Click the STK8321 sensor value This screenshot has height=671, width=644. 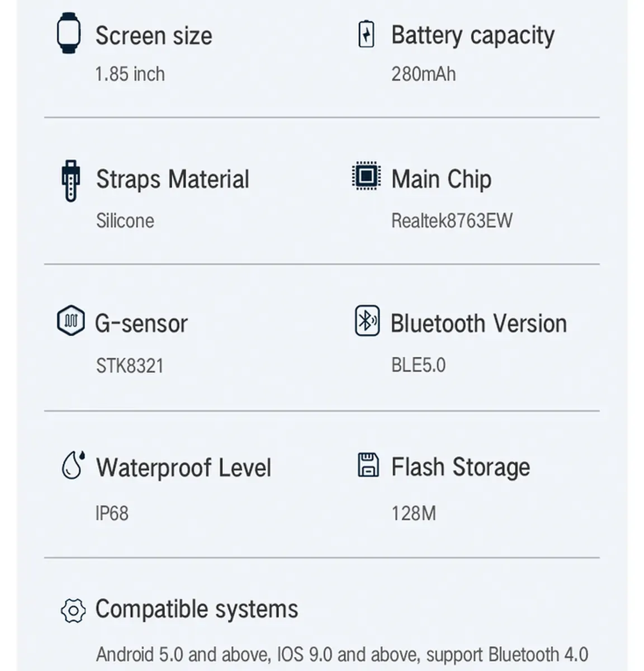[130, 366]
